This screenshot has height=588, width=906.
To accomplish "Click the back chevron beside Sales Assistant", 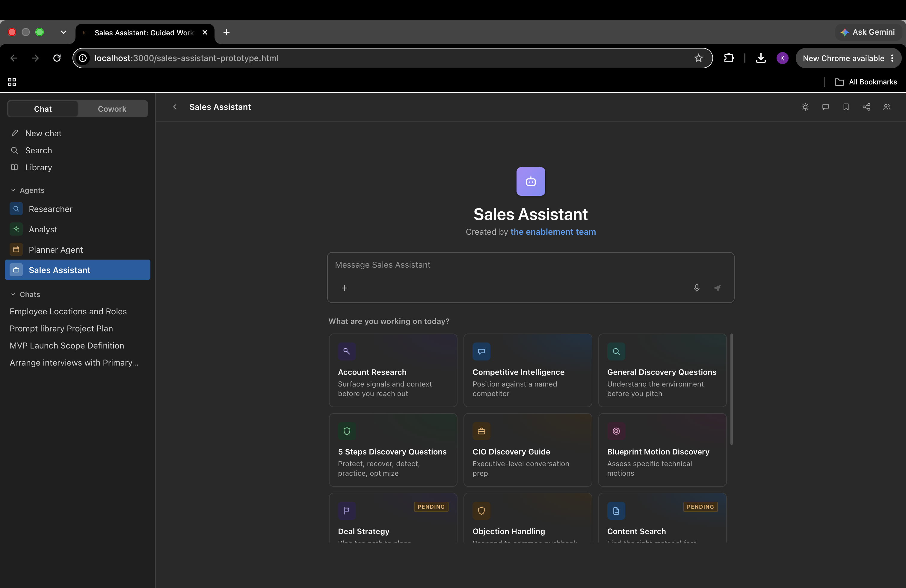I will pyautogui.click(x=175, y=107).
